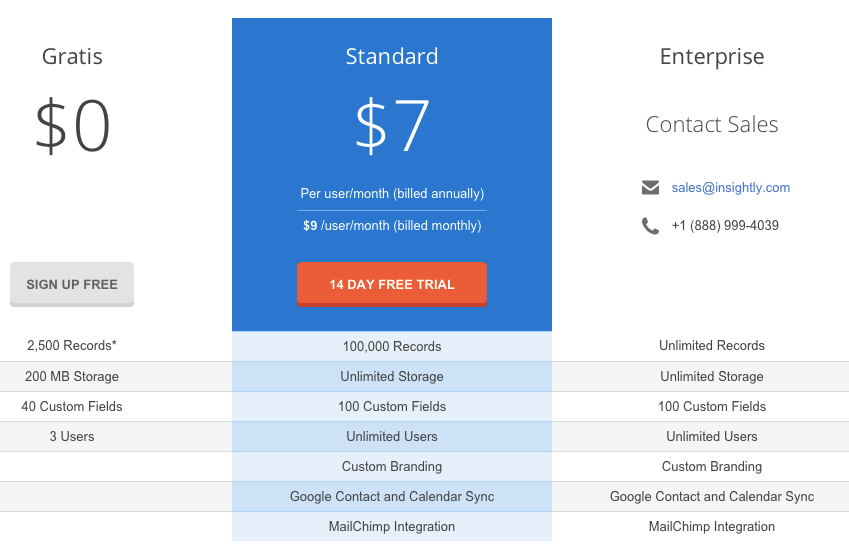Click the Contact Sales text
Image resolution: width=849 pixels, height=549 pixels.
[x=712, y=125]
